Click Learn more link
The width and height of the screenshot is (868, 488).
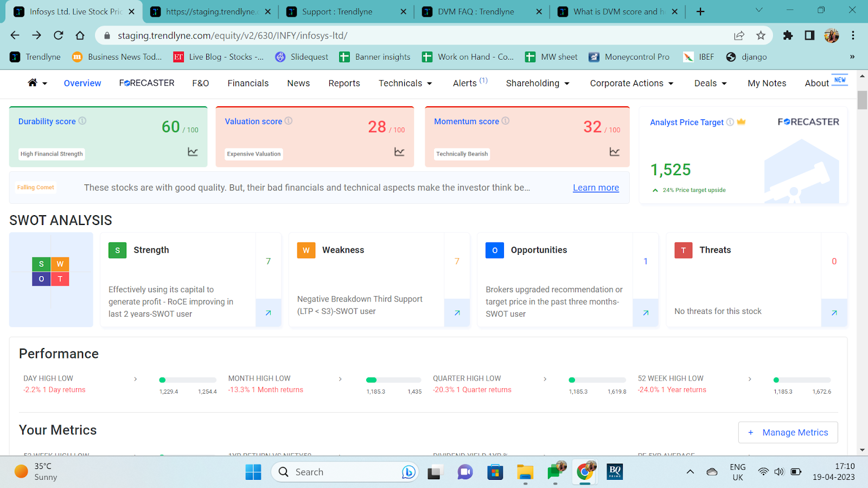[596, 188]
